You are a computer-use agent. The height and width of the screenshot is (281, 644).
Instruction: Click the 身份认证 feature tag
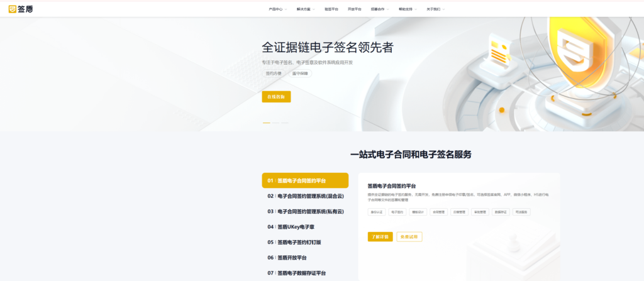point(377,212)
